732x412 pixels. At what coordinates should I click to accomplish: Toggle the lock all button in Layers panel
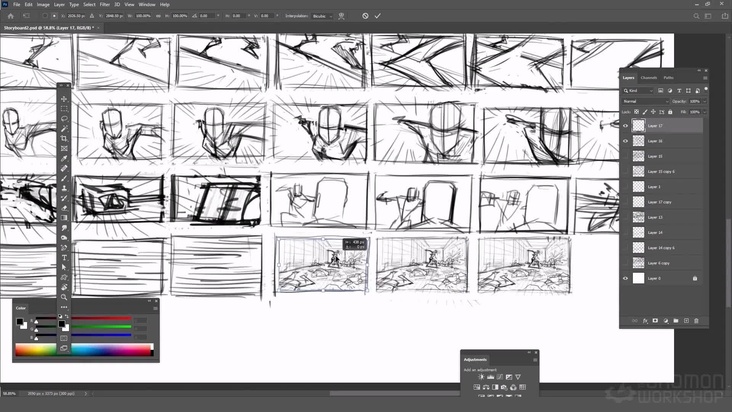[x=670, y=112]
